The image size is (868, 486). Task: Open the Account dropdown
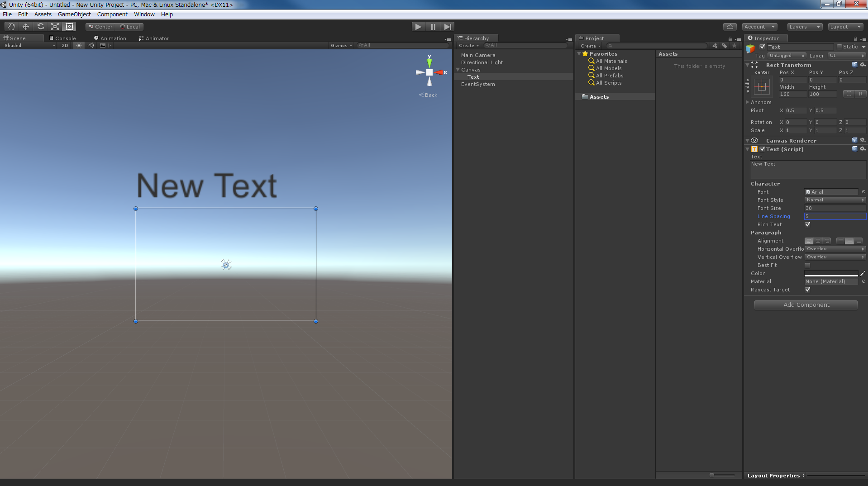click(x=760, y=27)
